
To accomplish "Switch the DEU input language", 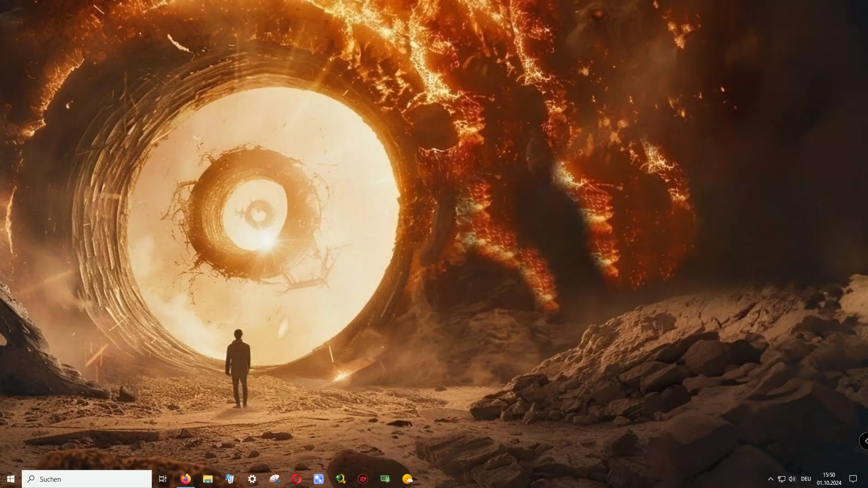I will tap(806, 479).
